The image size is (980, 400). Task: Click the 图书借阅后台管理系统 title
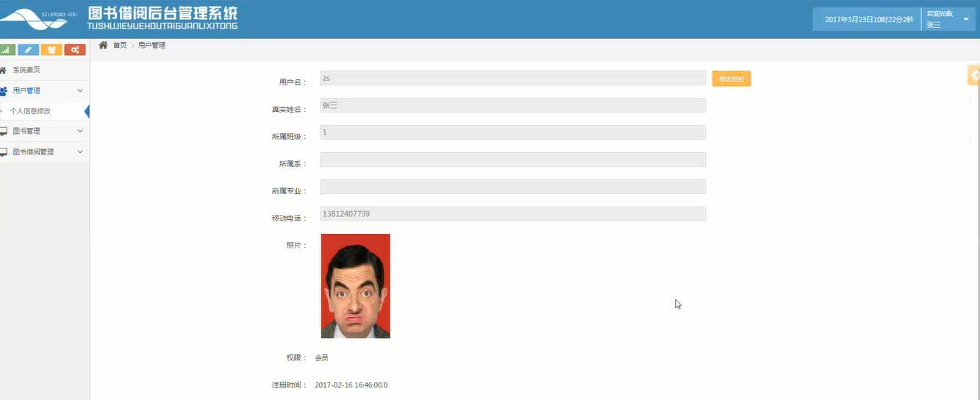coord(162,13)
